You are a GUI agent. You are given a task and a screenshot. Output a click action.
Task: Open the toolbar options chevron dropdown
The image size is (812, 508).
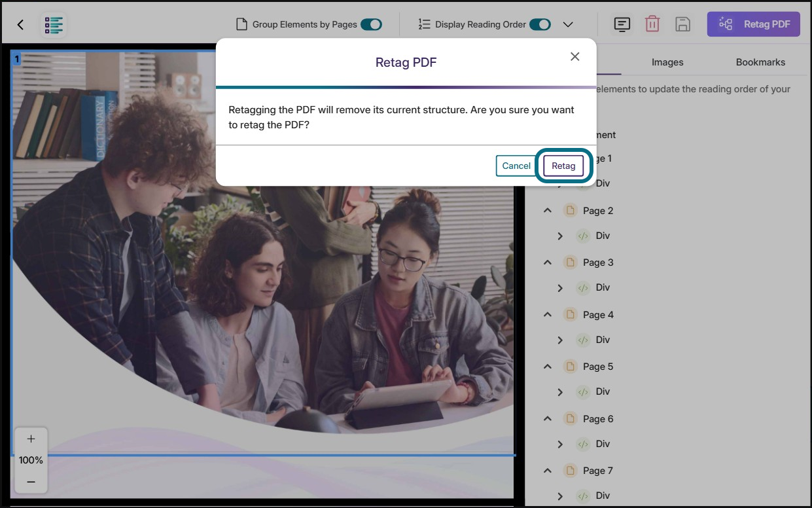coord(568,24)
